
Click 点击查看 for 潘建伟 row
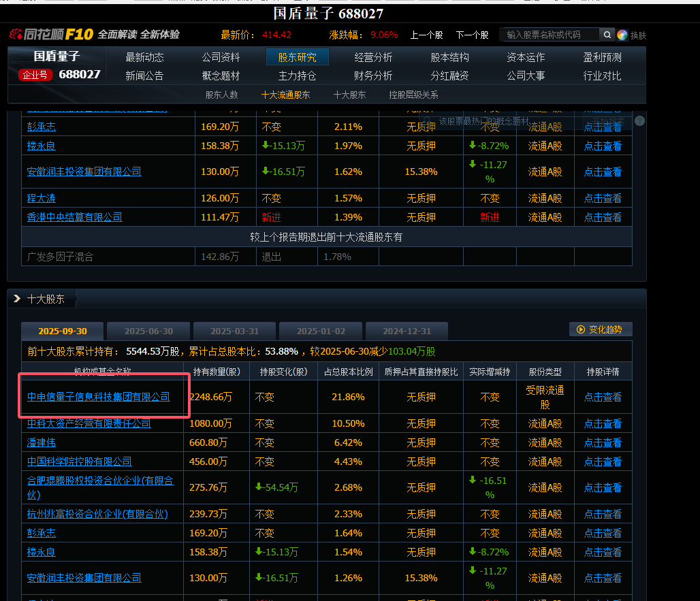click(x=603, y=442)
